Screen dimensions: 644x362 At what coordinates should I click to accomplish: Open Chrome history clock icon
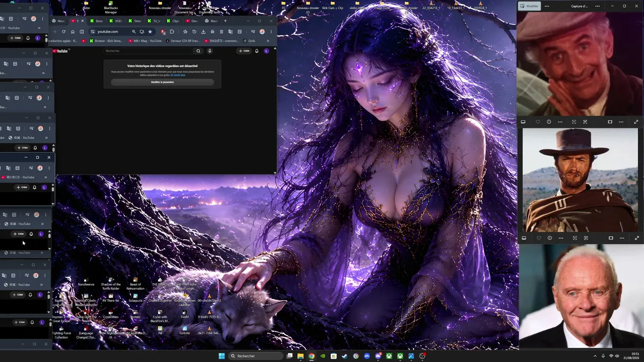click(x=194, y=32)
